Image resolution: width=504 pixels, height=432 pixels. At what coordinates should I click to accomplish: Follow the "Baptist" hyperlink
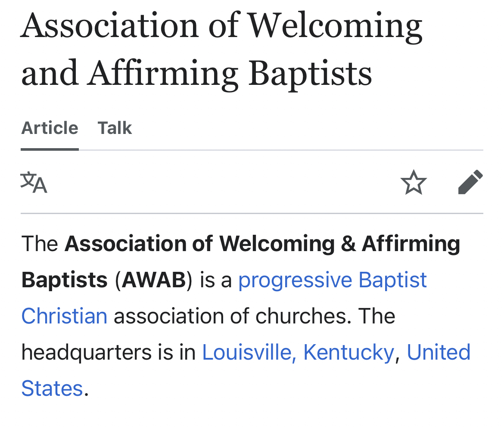pos(392,280)
